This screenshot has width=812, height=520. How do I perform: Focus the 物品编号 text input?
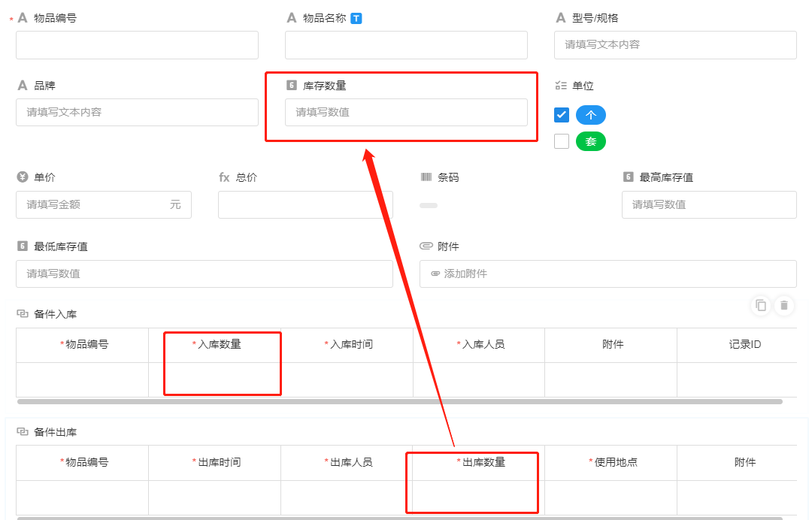137,45
